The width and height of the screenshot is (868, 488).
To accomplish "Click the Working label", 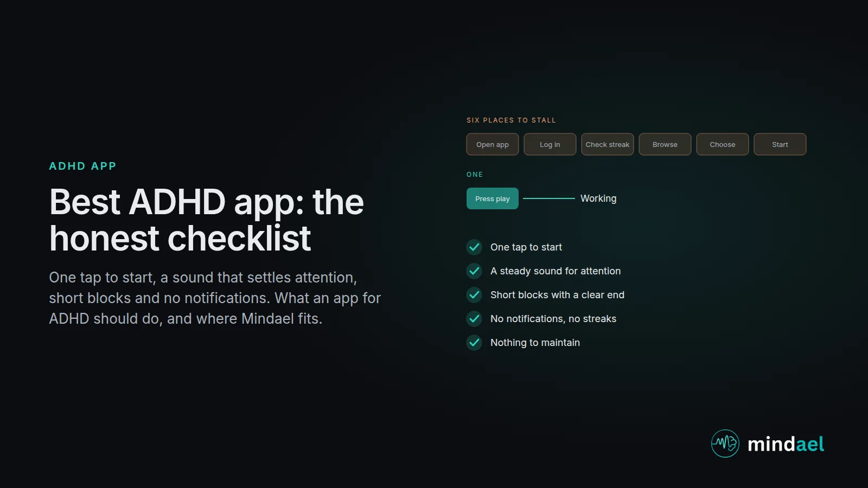I will [x=598, y=198].
